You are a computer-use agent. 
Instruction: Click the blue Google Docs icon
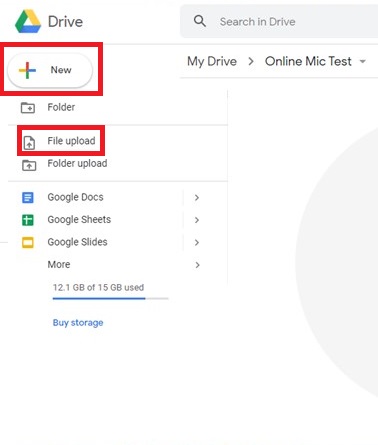(x=28, y=197)
